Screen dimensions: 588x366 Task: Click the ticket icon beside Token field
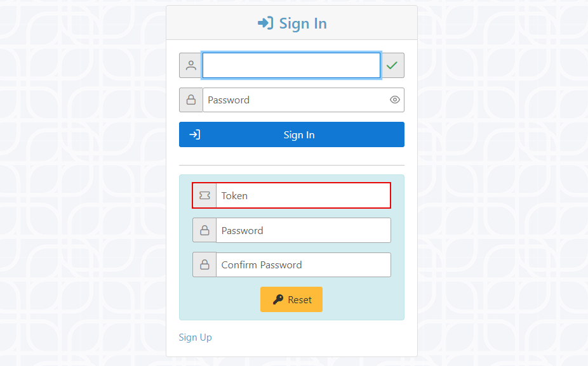[204, 195]
